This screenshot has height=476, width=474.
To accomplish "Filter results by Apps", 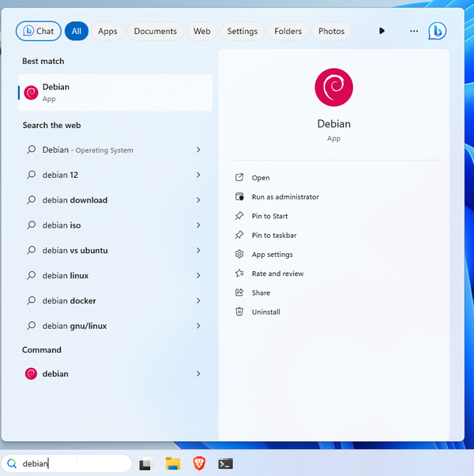I will pos(107,31).
